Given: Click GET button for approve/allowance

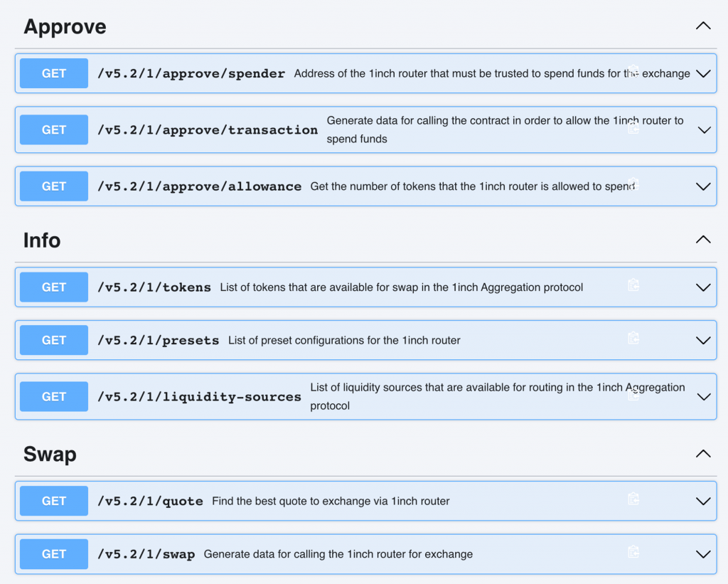Looking at the screenshot, I should pyautogui.click(x=54, y=186).
